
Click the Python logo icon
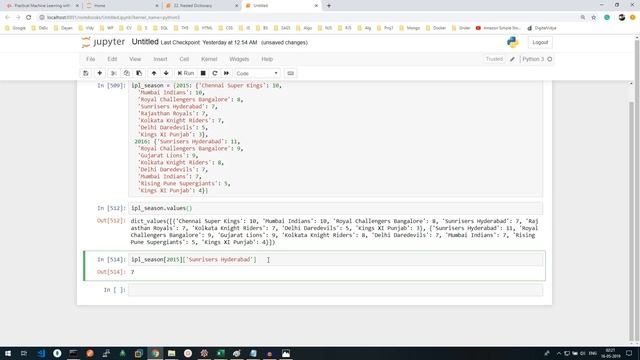pos(513,42)
